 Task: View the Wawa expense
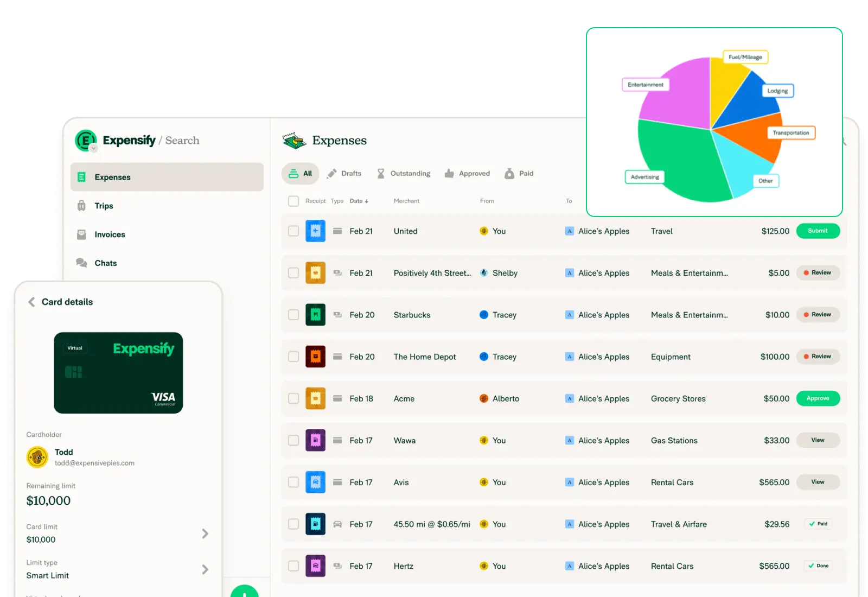(x=818, y=440)
